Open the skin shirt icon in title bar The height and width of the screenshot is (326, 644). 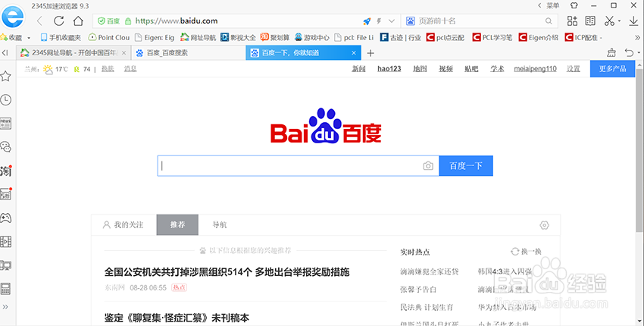coord(574,6)
